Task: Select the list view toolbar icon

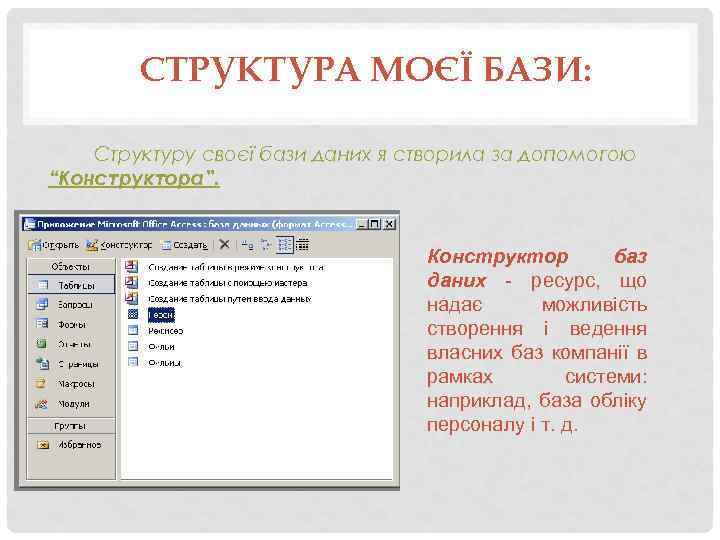Action: tap(284, 245)
